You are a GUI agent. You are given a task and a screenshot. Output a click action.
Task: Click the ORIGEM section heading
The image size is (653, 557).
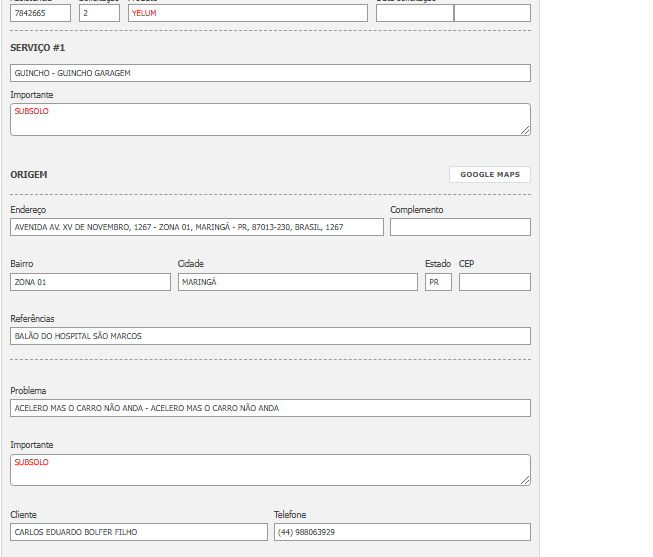point(29,175)
